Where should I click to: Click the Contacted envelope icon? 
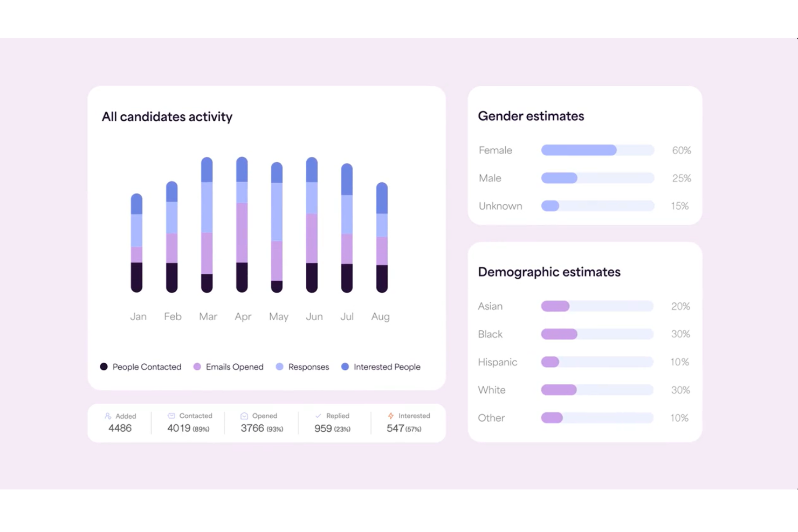pyautogui.click(x=171, y=416)
